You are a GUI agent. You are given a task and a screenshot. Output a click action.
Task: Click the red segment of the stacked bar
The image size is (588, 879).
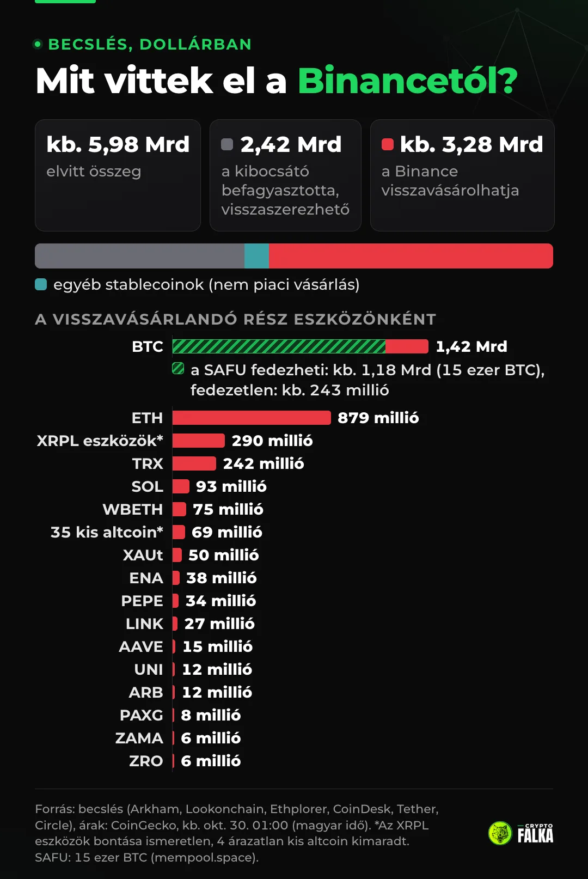tap(411, 256)
